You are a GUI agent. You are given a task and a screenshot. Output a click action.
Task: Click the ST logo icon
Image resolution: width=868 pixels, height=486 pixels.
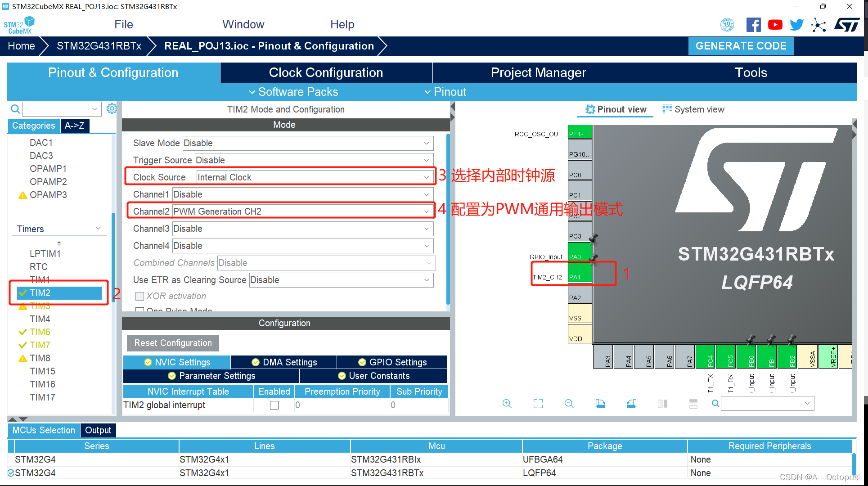(x=847, y=25)
